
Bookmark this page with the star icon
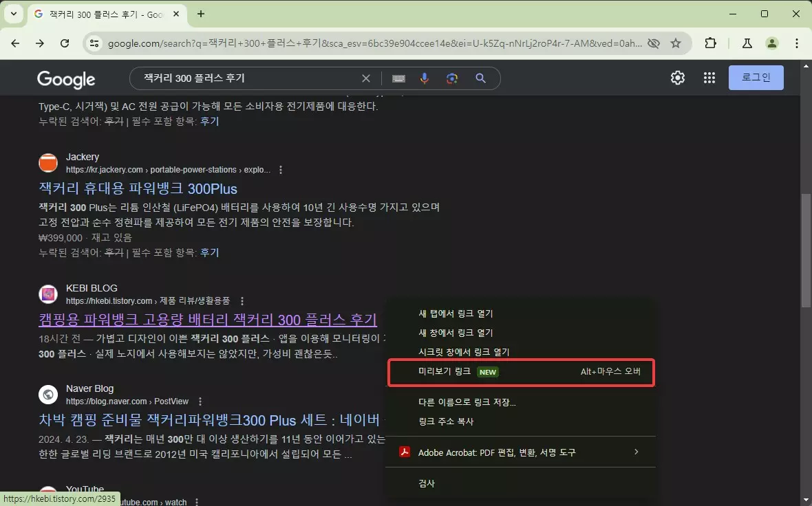coord(676,43)
